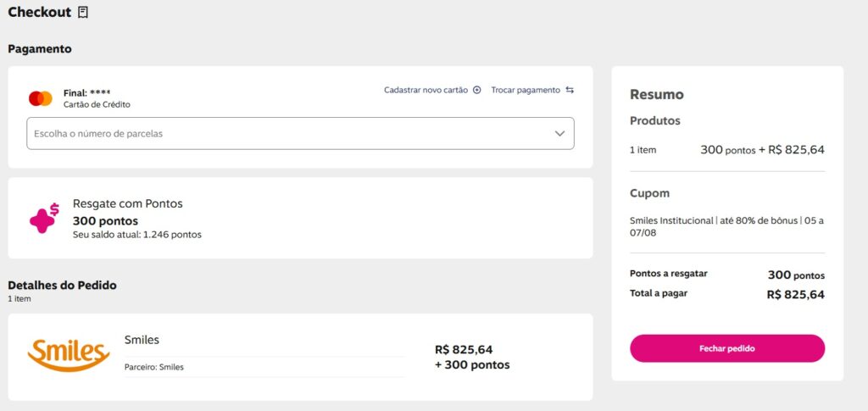Click the Parceiro: Smiles text

click(x=153, y=367)
